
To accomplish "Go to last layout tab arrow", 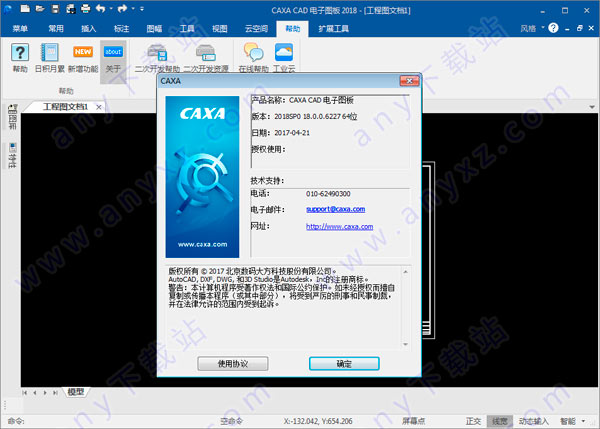I will [x=55, y=393].
